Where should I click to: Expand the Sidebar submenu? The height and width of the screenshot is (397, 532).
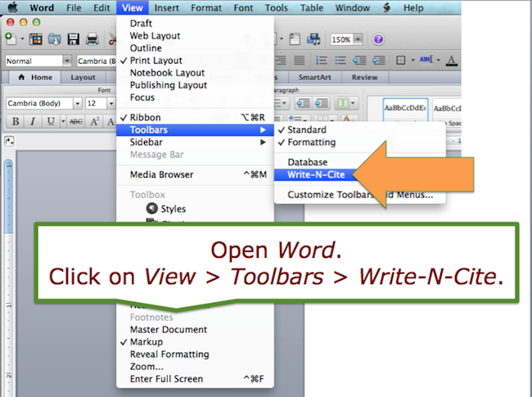click(147, 142)
